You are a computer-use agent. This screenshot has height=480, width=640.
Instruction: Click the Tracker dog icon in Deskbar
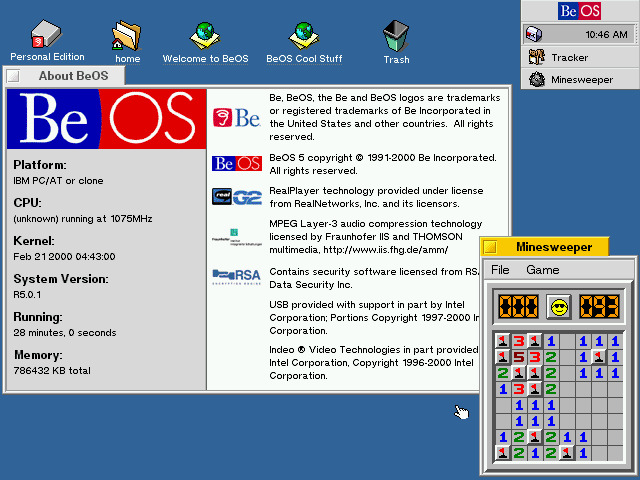pyautogui.click(x=536, y=57)
